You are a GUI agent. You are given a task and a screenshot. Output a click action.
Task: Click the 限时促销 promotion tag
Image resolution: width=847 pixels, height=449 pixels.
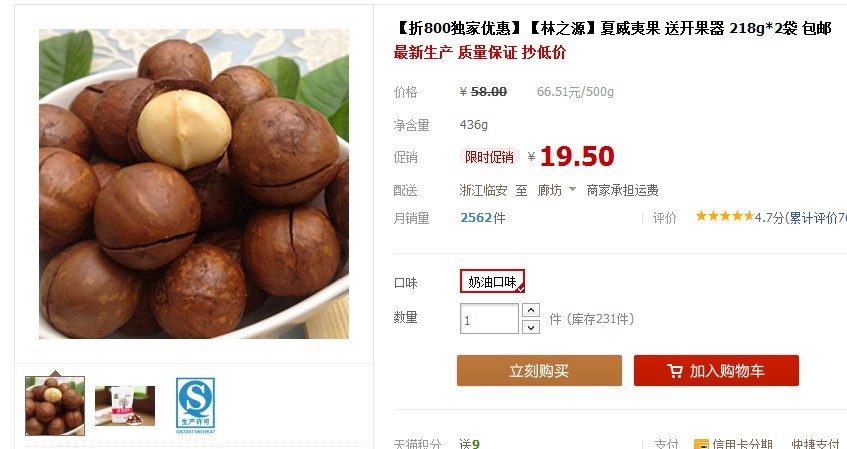pos(489,157)
